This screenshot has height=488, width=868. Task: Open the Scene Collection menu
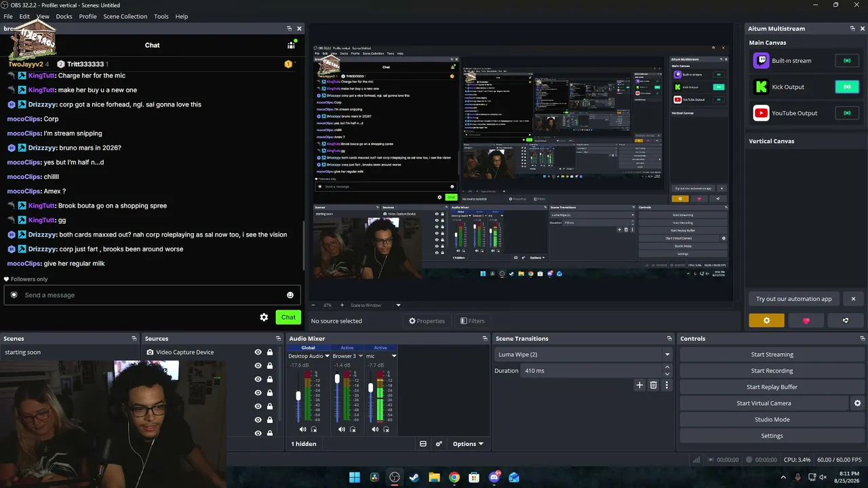125,16
